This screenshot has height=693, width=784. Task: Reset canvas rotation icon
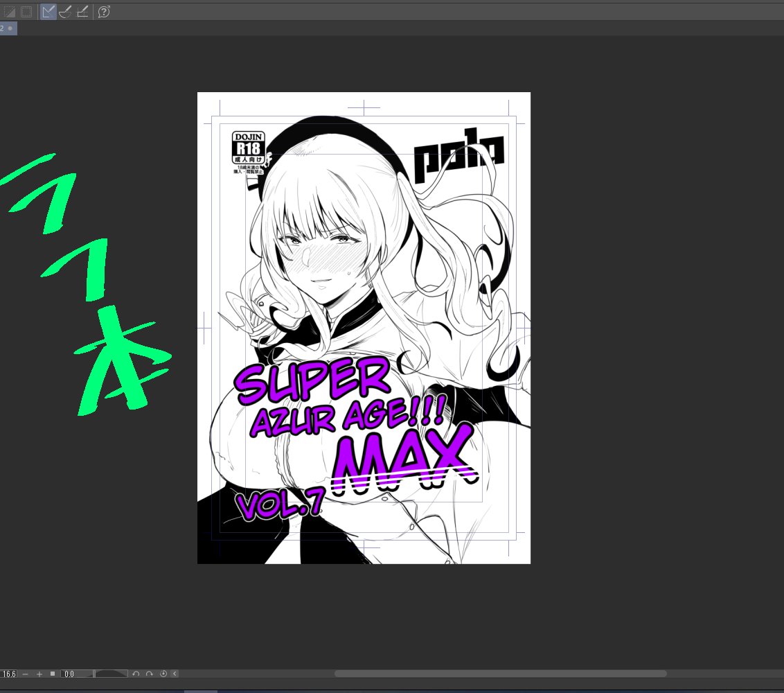click(163, 674)
